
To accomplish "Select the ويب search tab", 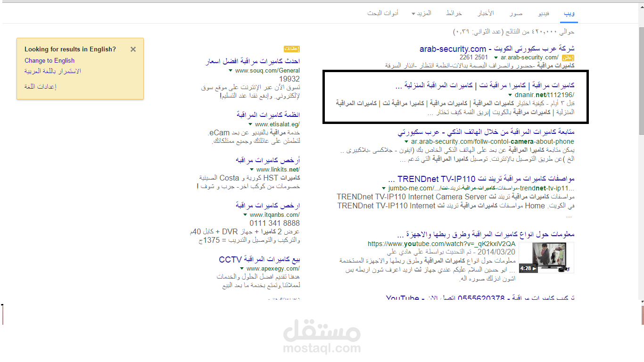I will pos(569,13).
